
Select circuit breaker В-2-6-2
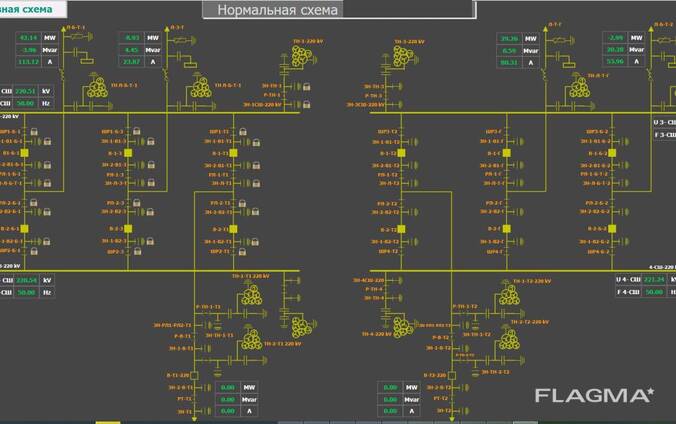[612, 229]
